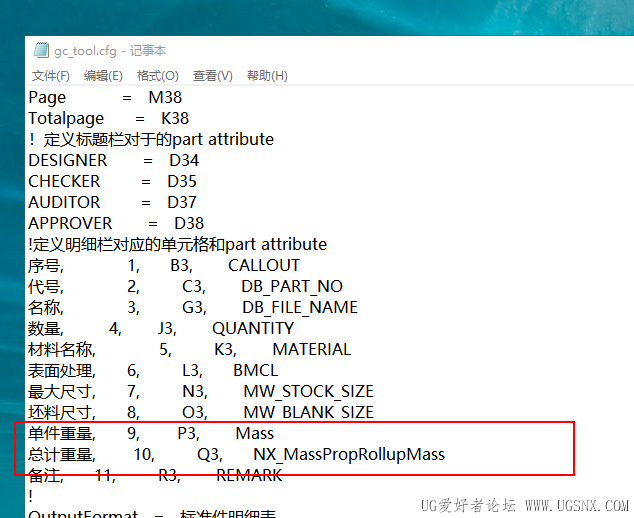This screenshot has height=518, width=634.
Task: Click cell reference G3 in the 名称 row
Action: (193, 308)
